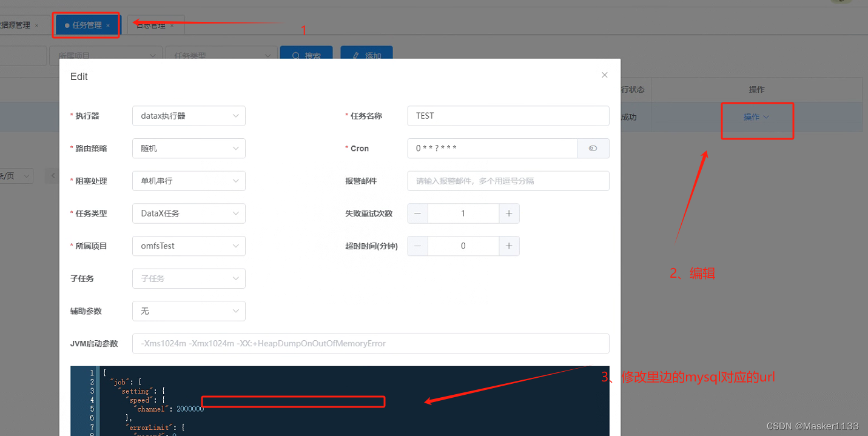Decrease 失败重试次数 with the minus button
The width and height of the screenshot is (868, 436).
coord(418,213)
